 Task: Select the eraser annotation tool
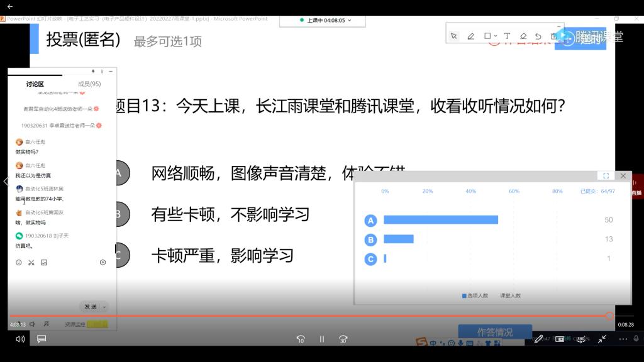[x=523, y=36]
